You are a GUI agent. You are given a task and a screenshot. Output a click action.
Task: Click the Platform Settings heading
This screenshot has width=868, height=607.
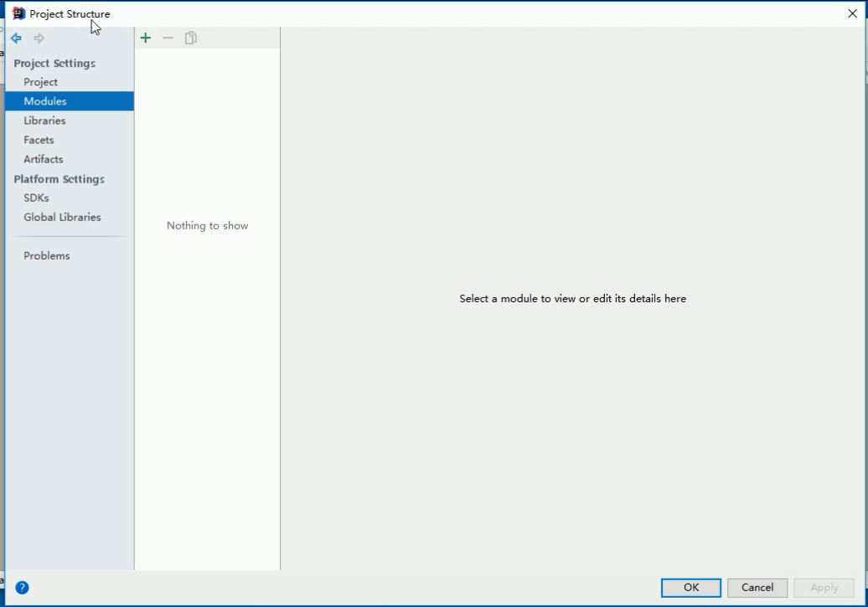[59, 179]
